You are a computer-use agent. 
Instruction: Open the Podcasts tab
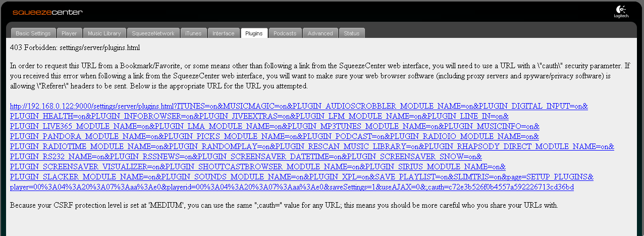coord(285,33)
